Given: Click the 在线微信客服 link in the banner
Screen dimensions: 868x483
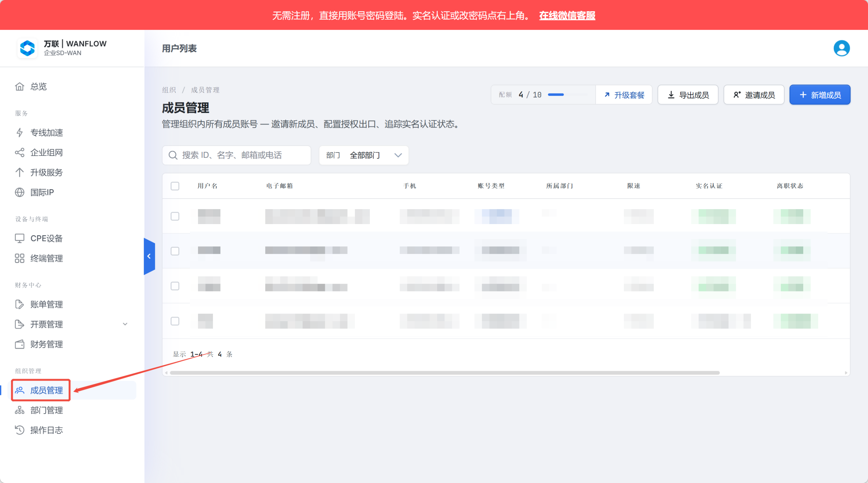Looking at the screenshot, I should (567, 16).
